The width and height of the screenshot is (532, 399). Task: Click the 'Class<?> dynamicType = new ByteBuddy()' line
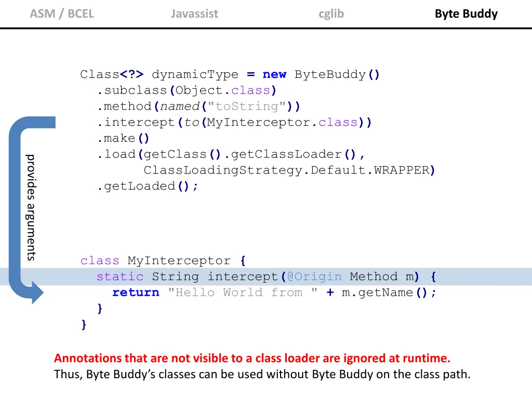tap(230, 74)
